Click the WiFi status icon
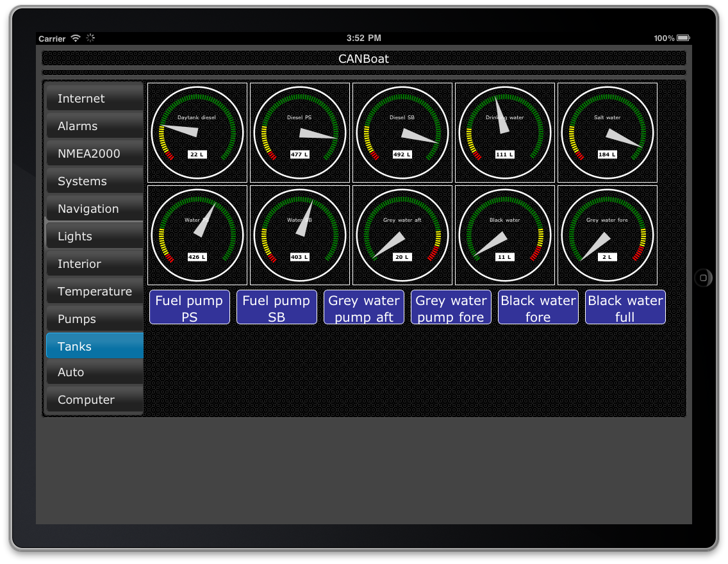This screenshot has height=564, width=728. pos(76,38)
